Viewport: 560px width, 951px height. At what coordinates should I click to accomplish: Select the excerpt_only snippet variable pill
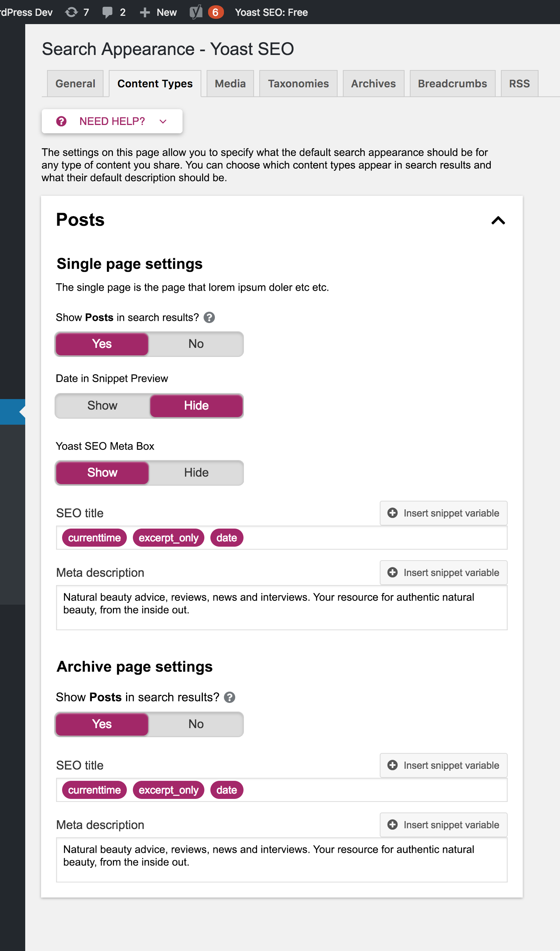[168, 537]
